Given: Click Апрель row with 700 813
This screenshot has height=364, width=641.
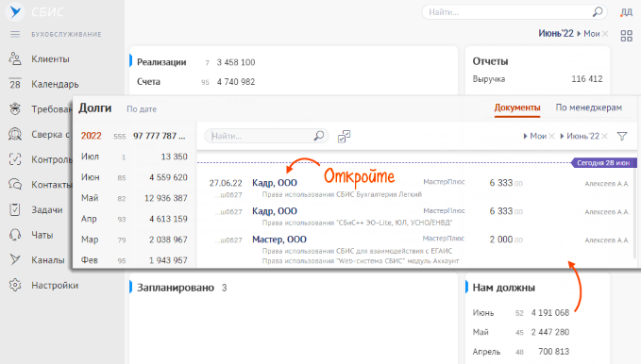Looking at the screenshot, I should tap(521, 352).
